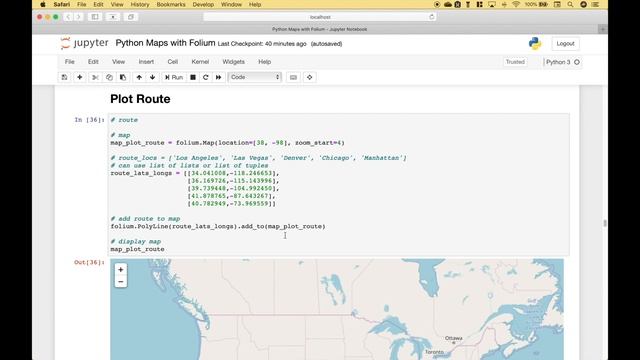The height and width of the screenshot is (360, 640).
Task: Click the Trusted notebook indicator
Action: point(515,62)
